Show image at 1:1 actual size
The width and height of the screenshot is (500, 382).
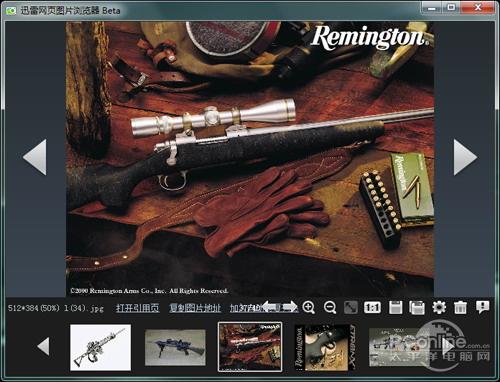[372, 307]
